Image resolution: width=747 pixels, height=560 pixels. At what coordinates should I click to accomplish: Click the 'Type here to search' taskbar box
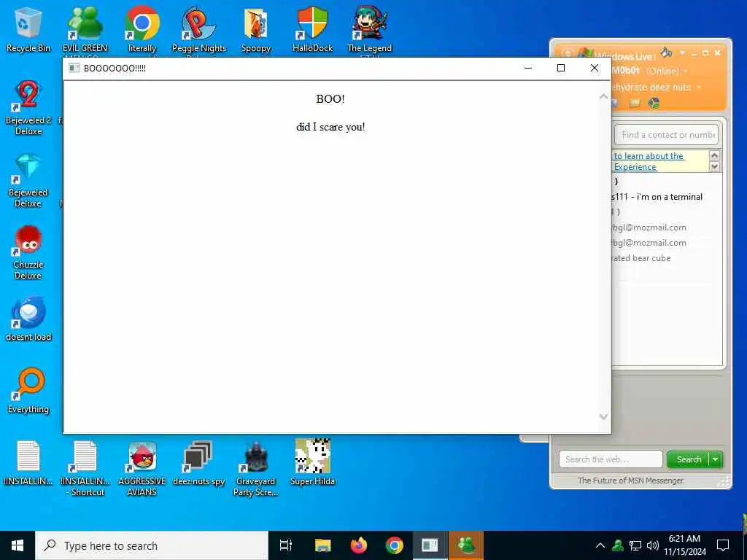click(152, 545)
